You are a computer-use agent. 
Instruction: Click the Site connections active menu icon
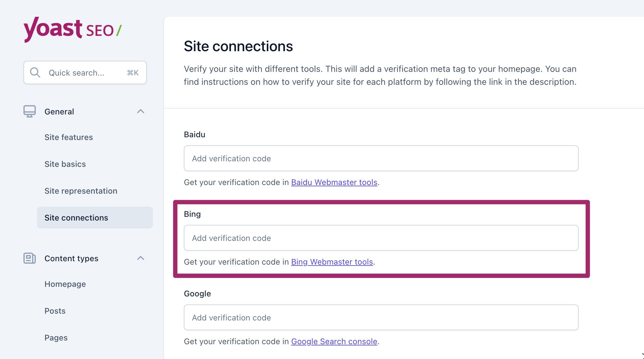(76, 217)
